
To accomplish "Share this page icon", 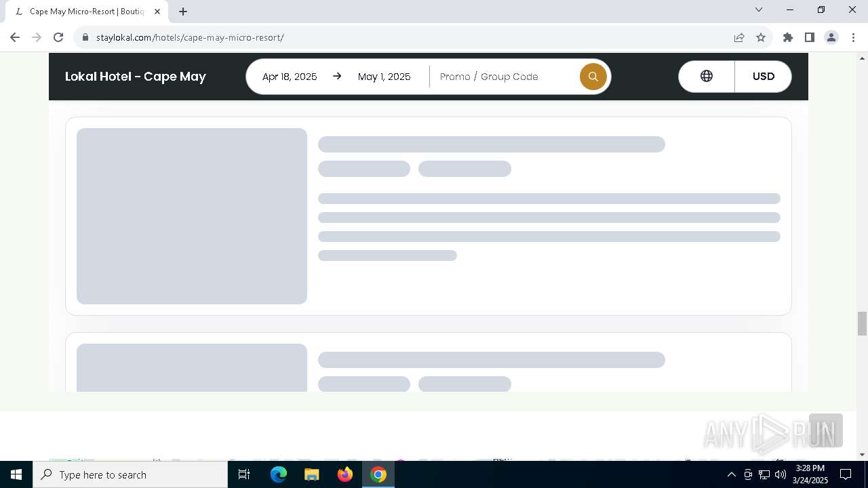I will pyautogui.click(x=739, y=37).
